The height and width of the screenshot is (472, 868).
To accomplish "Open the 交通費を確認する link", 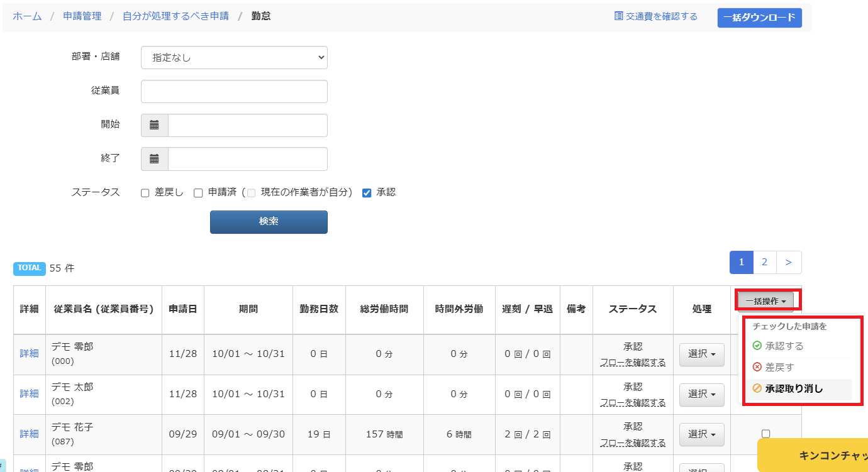I will 656,16.
